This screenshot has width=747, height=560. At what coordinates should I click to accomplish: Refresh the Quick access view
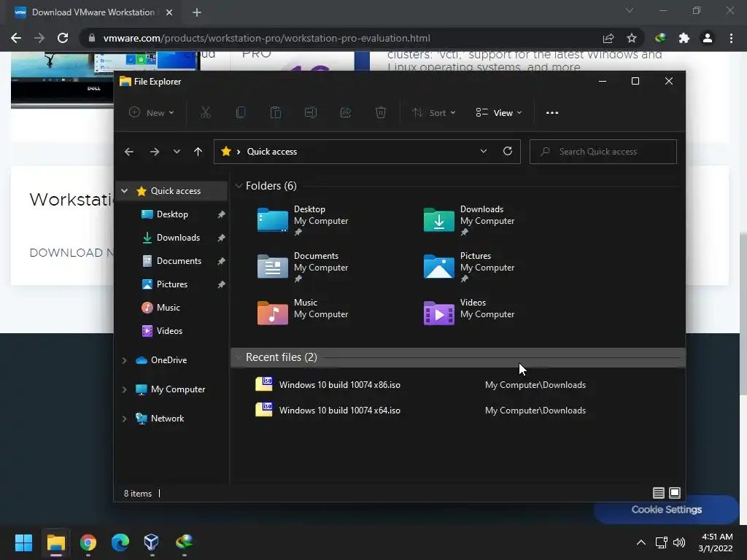pos(508,151)
